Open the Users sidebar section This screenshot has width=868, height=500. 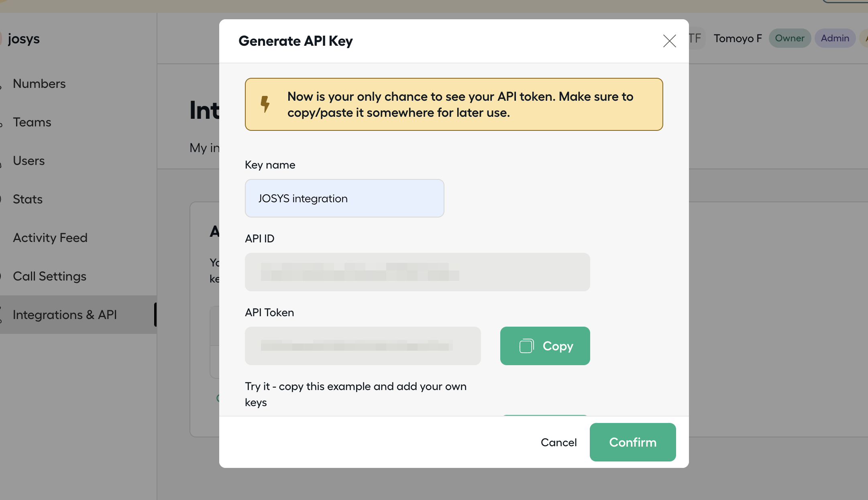point(29,161)
